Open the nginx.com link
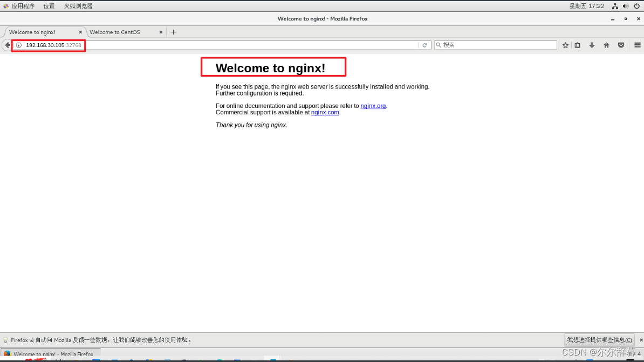644x362 pixels. pos(325,113)
